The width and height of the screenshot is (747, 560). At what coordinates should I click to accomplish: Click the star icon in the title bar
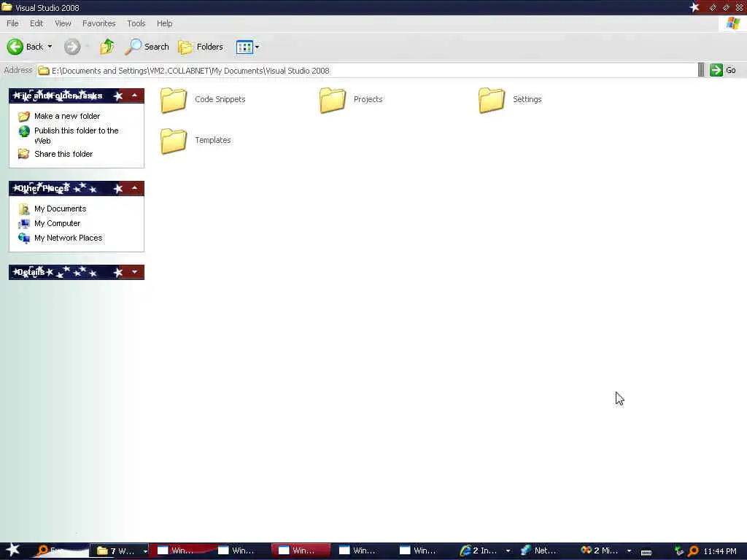tap(694, 7)
